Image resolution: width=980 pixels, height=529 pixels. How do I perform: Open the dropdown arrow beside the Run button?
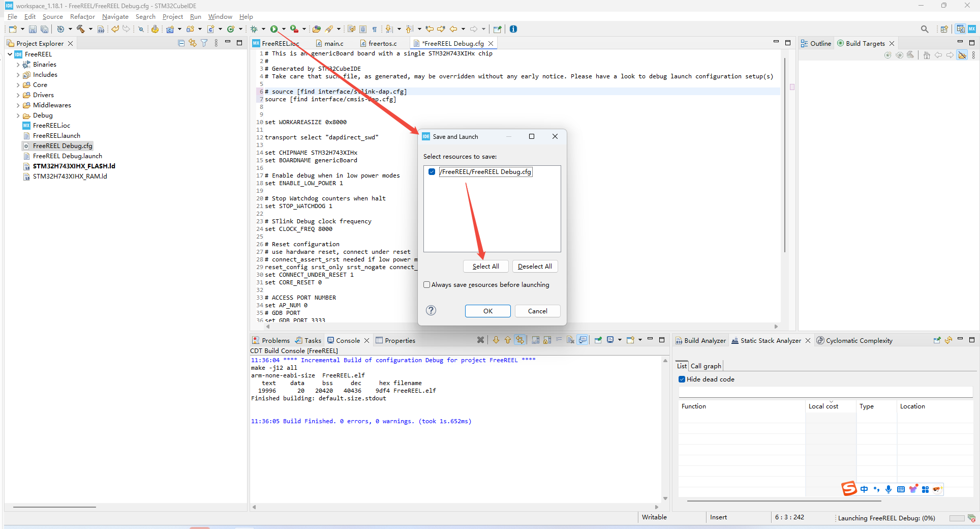pos(283,29)
